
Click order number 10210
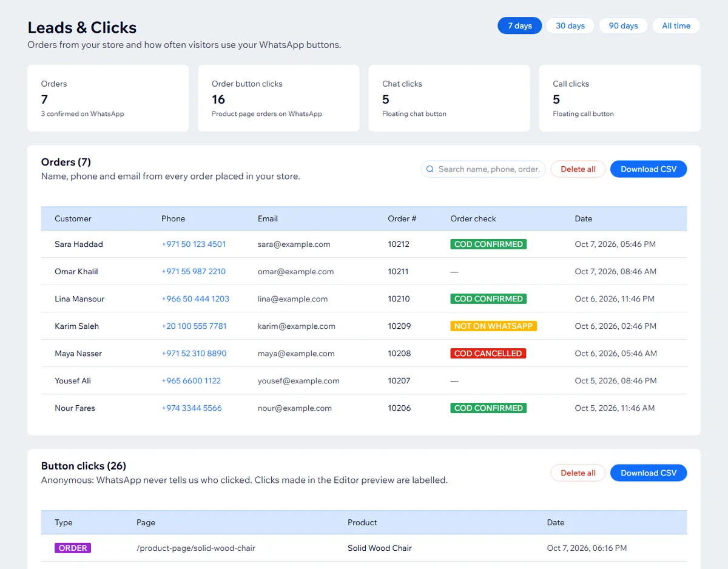(399, 299)
